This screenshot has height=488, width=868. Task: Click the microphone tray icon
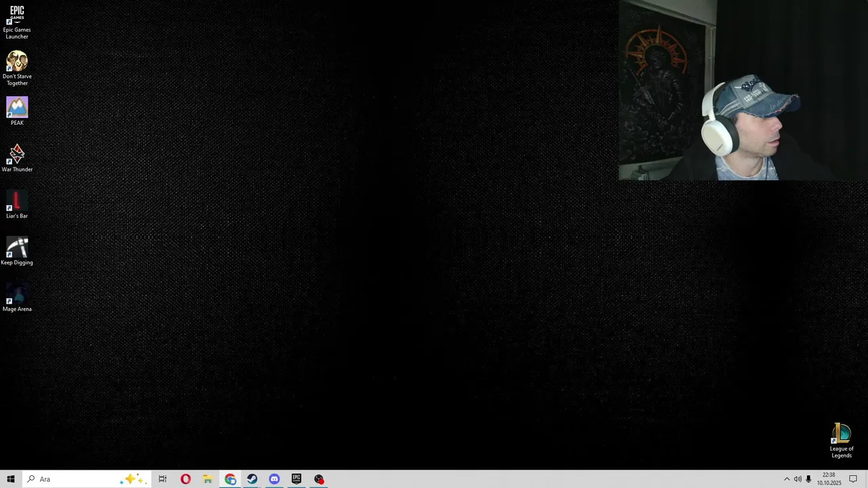(x=808, y=479)
